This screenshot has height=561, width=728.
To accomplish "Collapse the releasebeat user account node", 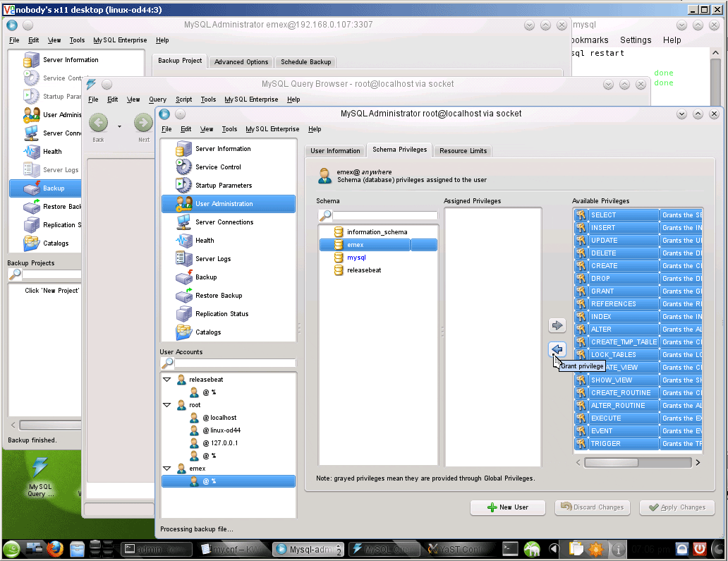I will 166,380.
